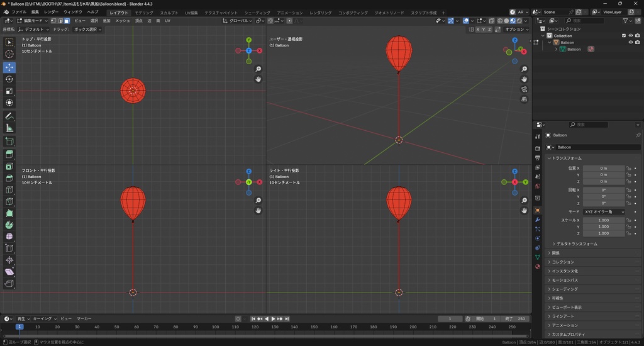Toggle X axis mirror in viewport header
This screenshot has width=644, height=346.
point(478,30)
